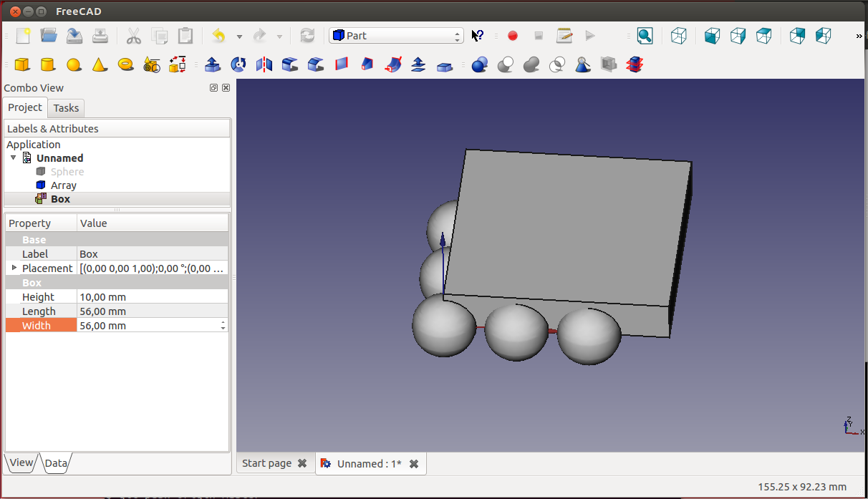Run the boolean Cut tool

(x=506, y=65)
